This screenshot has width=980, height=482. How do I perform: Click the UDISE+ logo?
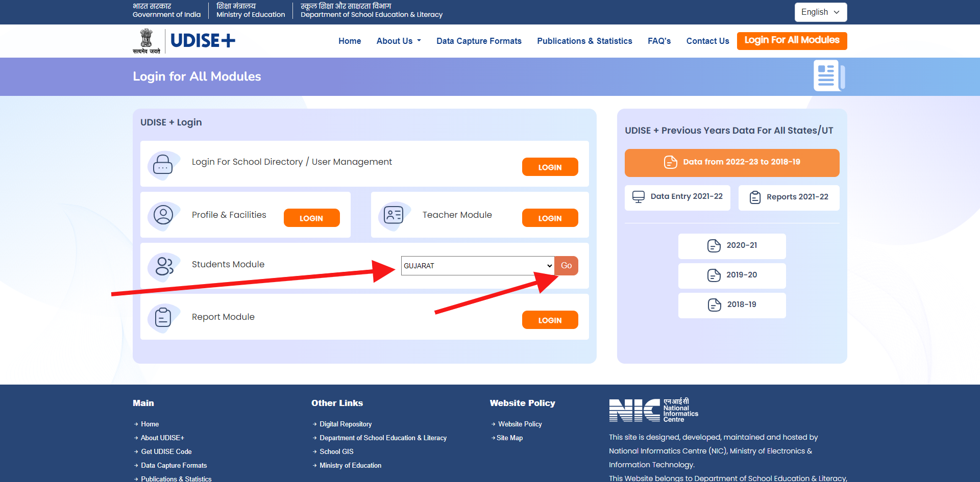[x=202, y=40]
